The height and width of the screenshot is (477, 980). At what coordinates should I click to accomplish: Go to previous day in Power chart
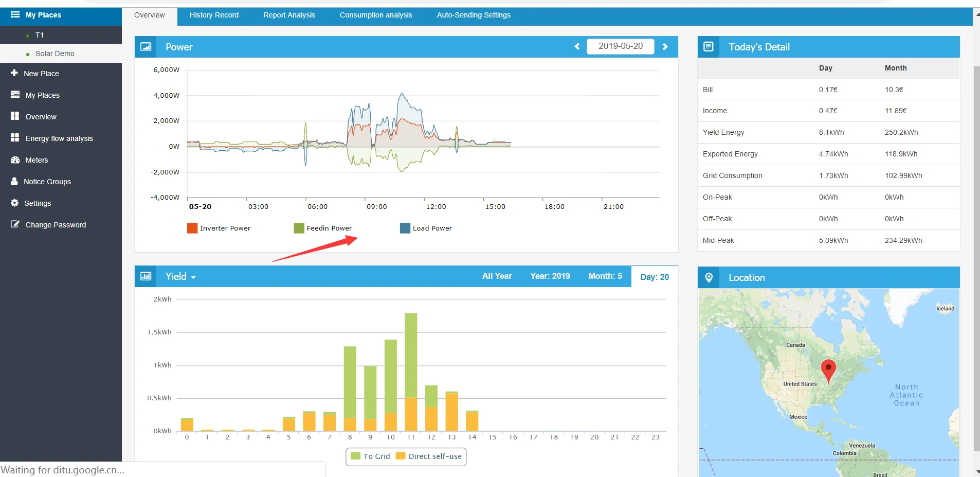[x=577, y=47]
